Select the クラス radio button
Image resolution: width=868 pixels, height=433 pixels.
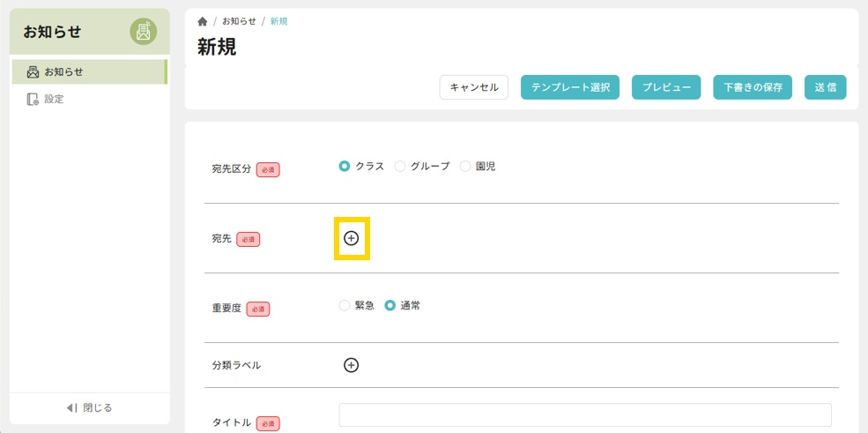click(x=345, y=166)
